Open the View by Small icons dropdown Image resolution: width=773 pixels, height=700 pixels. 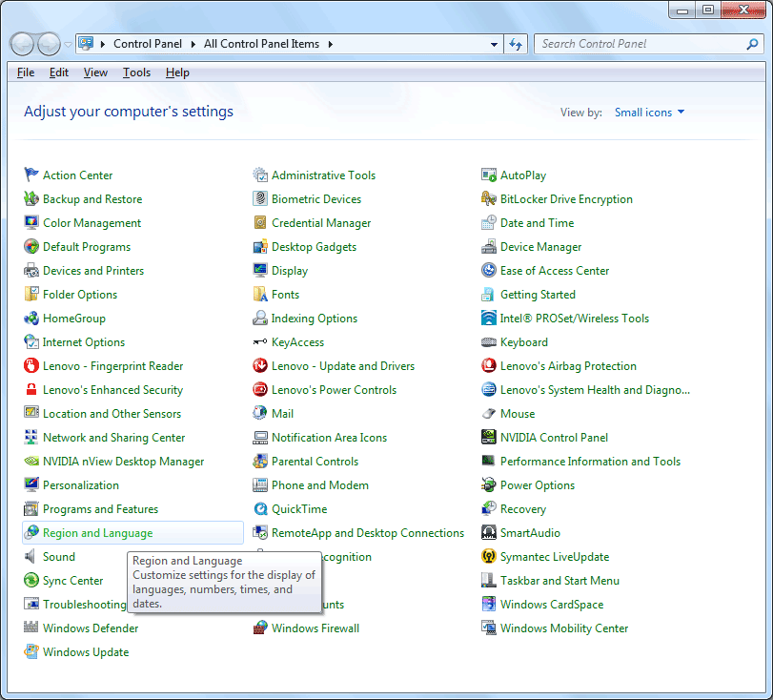click(649, 113)
